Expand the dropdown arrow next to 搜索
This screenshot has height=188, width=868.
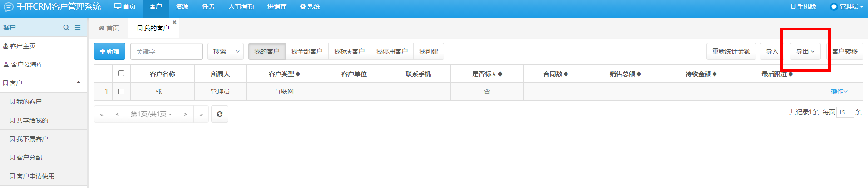(237, 51)
